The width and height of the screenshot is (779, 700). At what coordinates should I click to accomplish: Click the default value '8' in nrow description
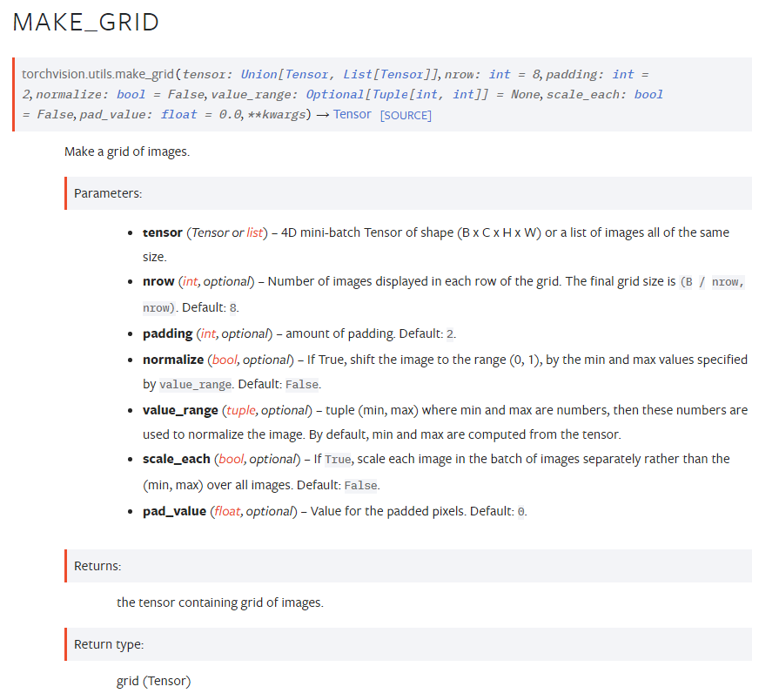tap(232, 308)
